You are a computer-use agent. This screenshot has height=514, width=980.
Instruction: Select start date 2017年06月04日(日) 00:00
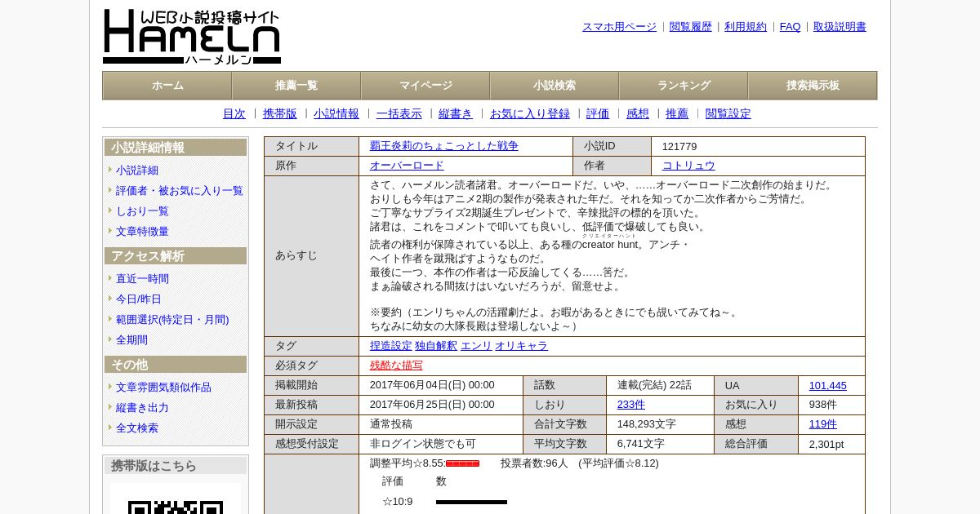coord(432,385)
